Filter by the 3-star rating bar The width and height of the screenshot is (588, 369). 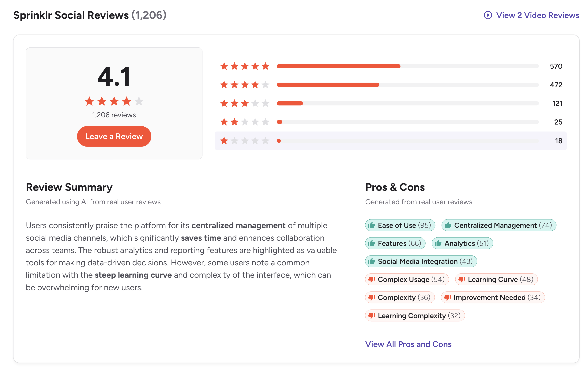(408, 103)
